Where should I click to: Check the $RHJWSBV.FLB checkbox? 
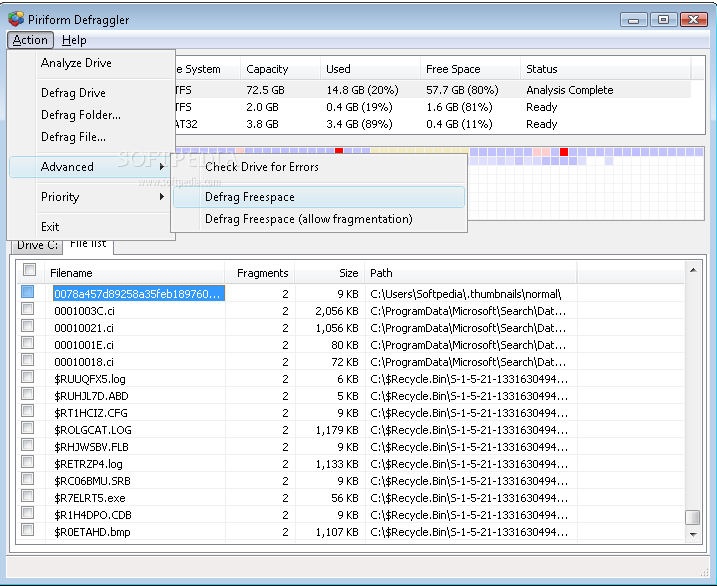[28, 445]
